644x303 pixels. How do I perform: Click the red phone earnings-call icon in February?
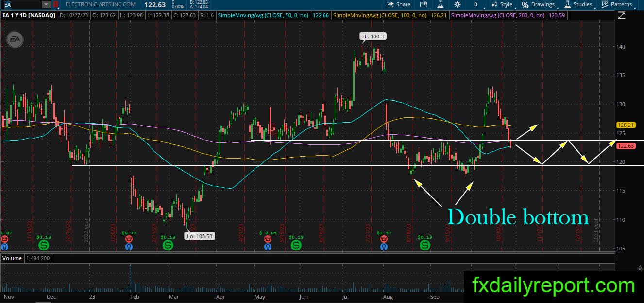129,239
